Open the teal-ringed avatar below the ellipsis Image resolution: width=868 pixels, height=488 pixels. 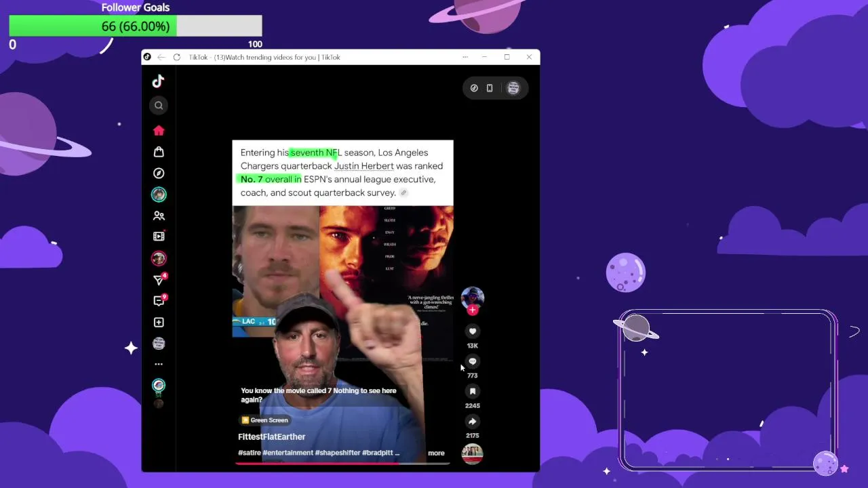coord(159,386)
